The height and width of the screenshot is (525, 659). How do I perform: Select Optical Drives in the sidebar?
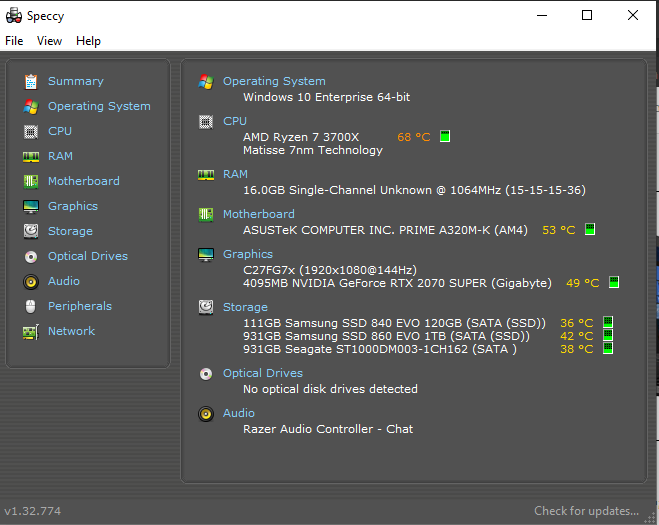(x=88, y=256)
